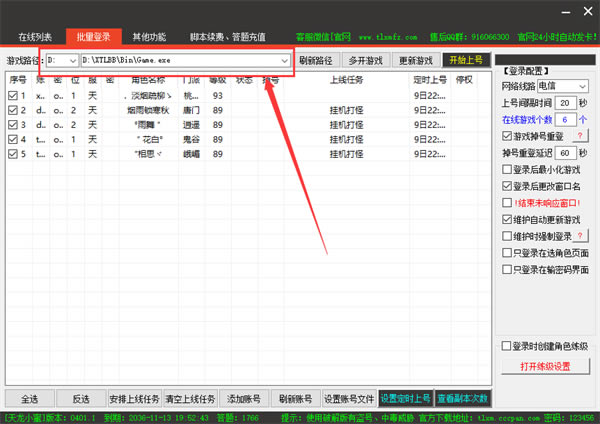Enable 登录时创建角色练级 checkbox
600x424 pixels.
click(507, 346)
